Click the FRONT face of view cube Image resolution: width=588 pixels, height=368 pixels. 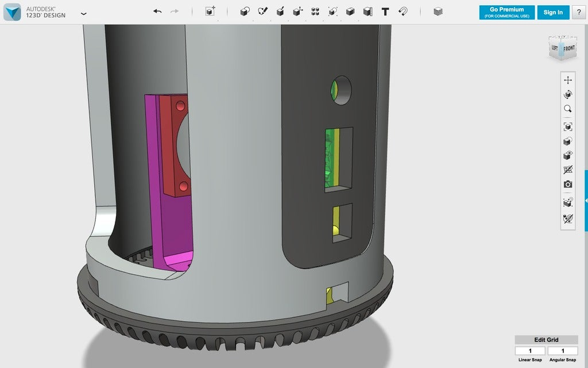coord(569,48)
